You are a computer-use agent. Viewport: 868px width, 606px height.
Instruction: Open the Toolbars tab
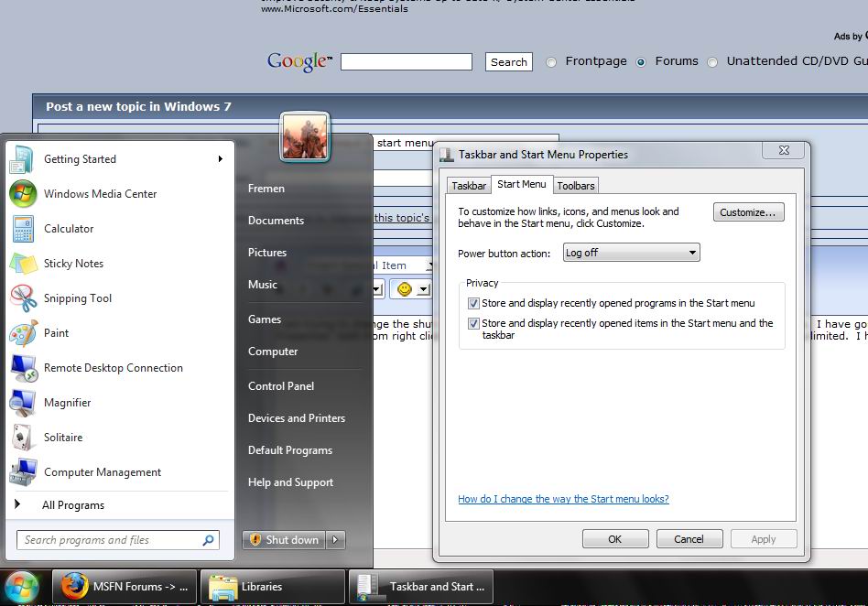[575, 185]
